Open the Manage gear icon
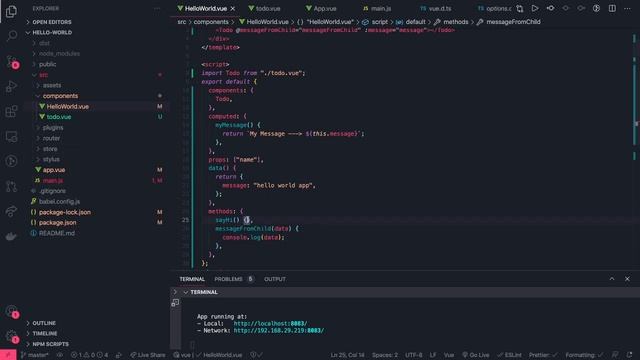This screenshot has height=360, width=640. [x=12, y=337]
